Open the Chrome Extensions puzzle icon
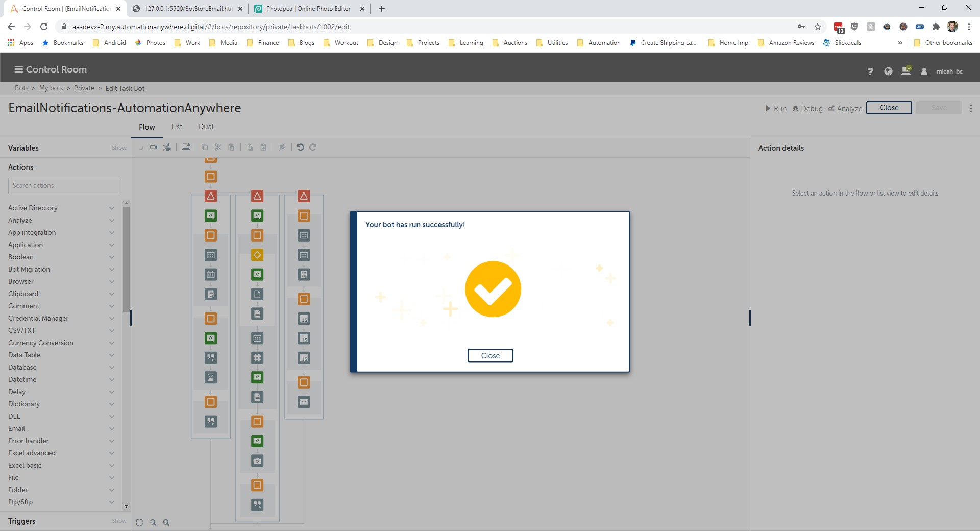This screenshot has width=980, height=531. click(x=936, y=27)
